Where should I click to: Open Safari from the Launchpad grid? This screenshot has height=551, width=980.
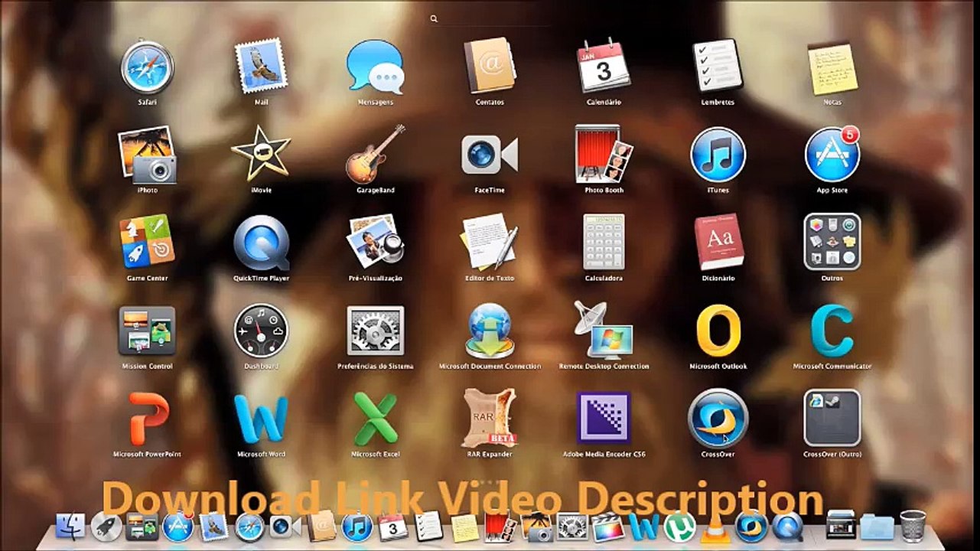pyautogui.click(x=148, y=68)
